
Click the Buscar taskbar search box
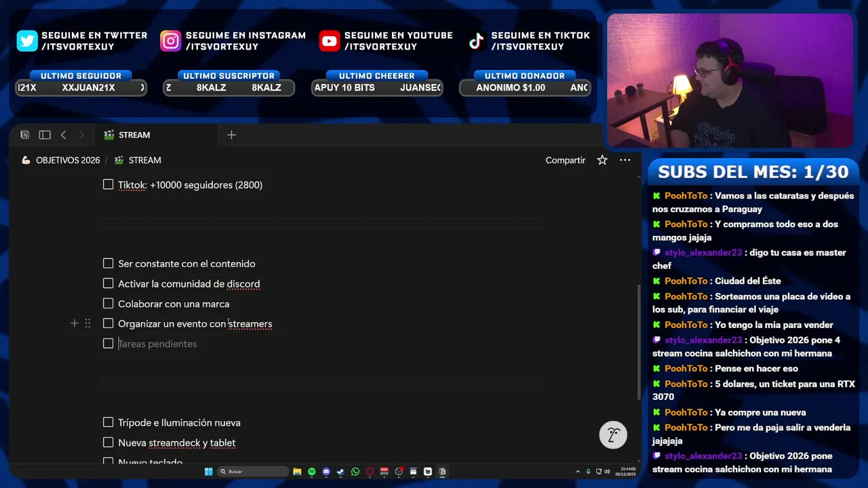coord(254,472)
